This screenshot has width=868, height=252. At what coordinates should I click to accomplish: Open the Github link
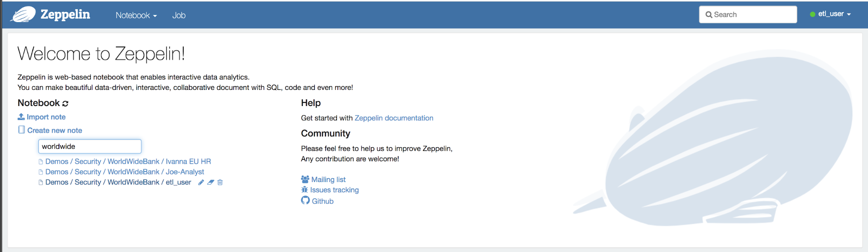pyautogui.click(x=323, y=201)
